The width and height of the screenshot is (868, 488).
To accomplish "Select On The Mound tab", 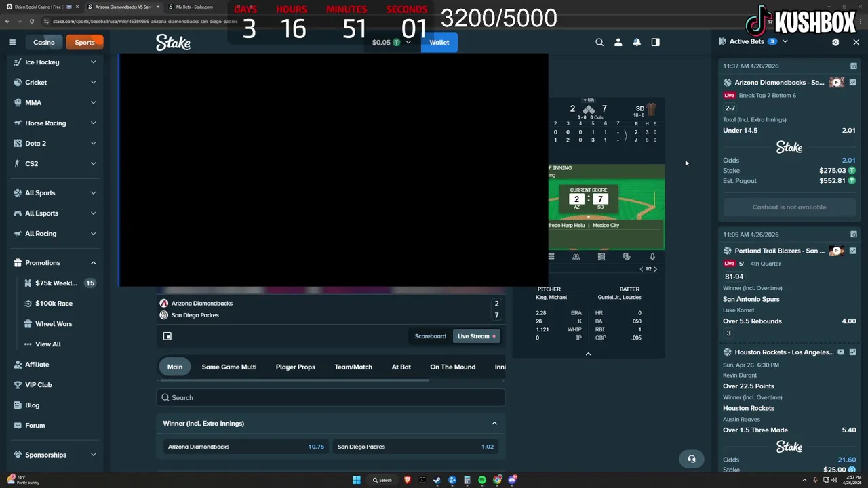I will click(x=453, y=367).
